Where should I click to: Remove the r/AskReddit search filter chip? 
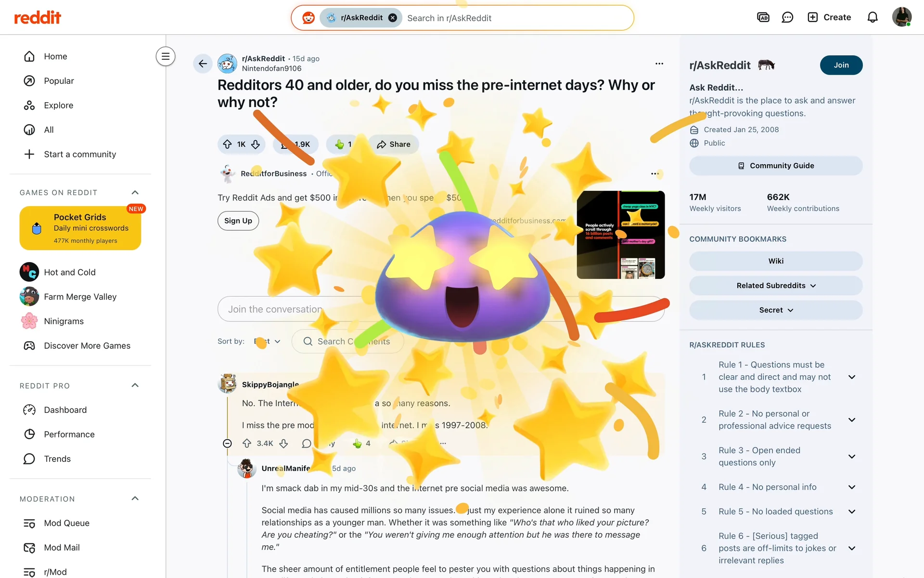coord(393,18)
